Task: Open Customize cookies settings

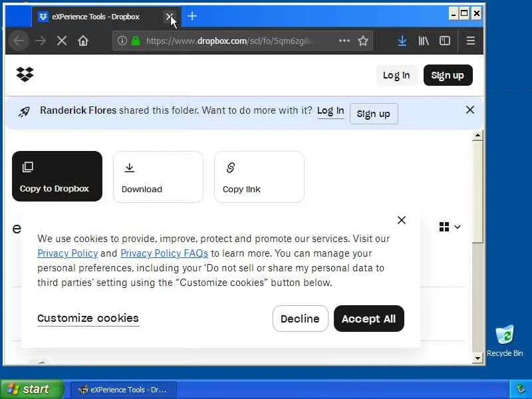Action: 88,319
